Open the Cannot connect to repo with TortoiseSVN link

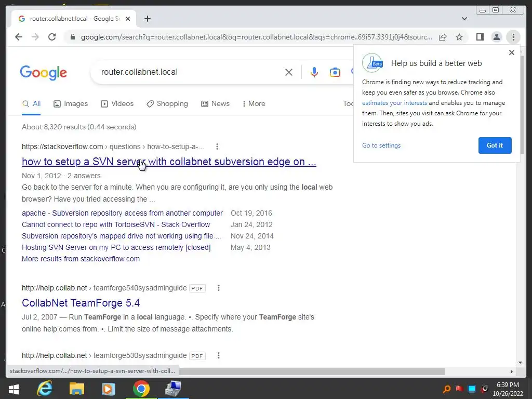(116, 224)
